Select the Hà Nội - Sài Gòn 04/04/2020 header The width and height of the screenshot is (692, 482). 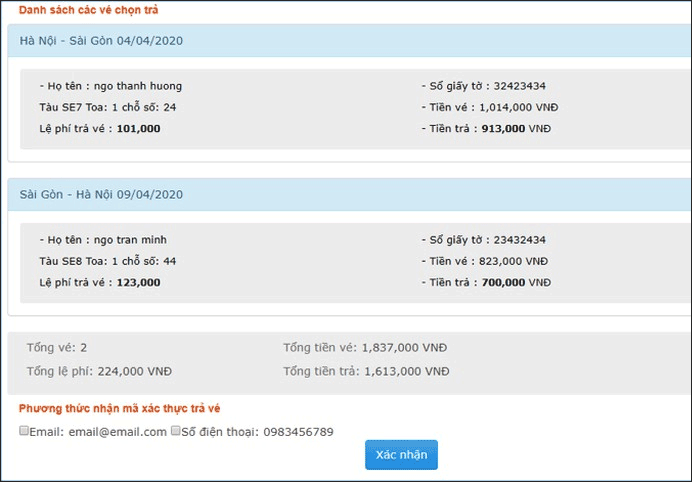101,41
